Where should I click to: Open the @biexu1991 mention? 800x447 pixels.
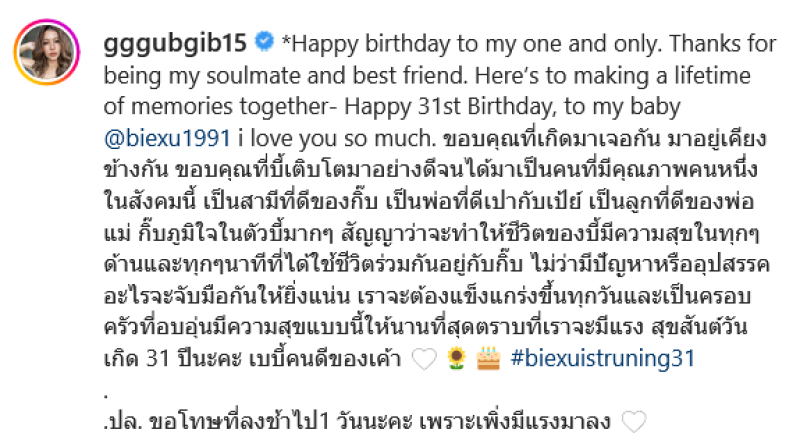pos(167,138)
